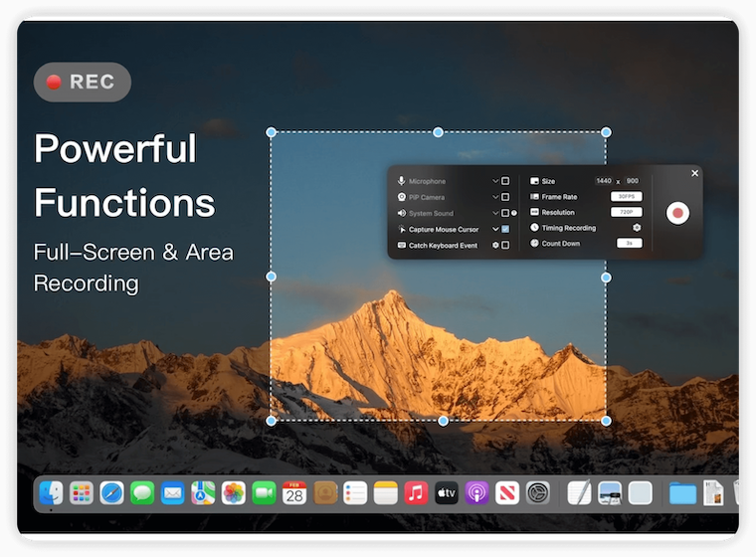Open Catch Keyboard Event settings gear
756x557 pixels.
tap(495, 245)
